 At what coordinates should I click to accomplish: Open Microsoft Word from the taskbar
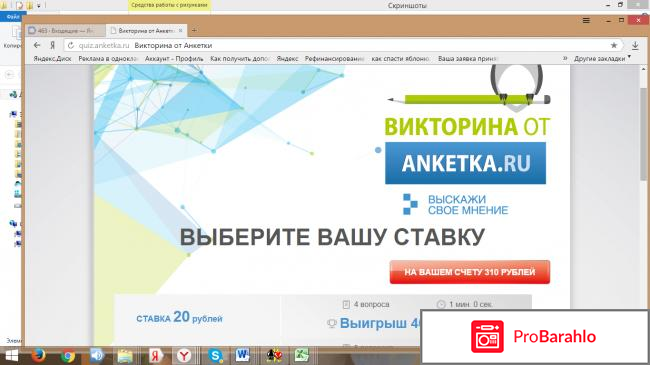[x=243, y=355]
